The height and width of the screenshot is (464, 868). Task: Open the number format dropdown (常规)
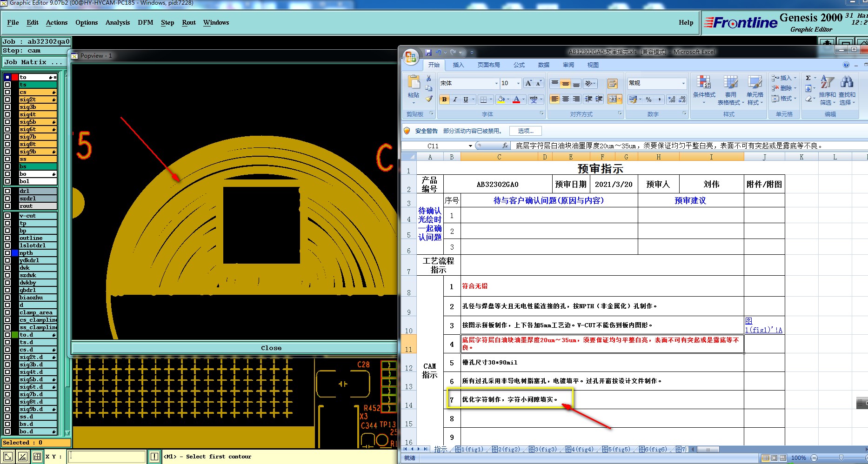[x=683, y=83]
